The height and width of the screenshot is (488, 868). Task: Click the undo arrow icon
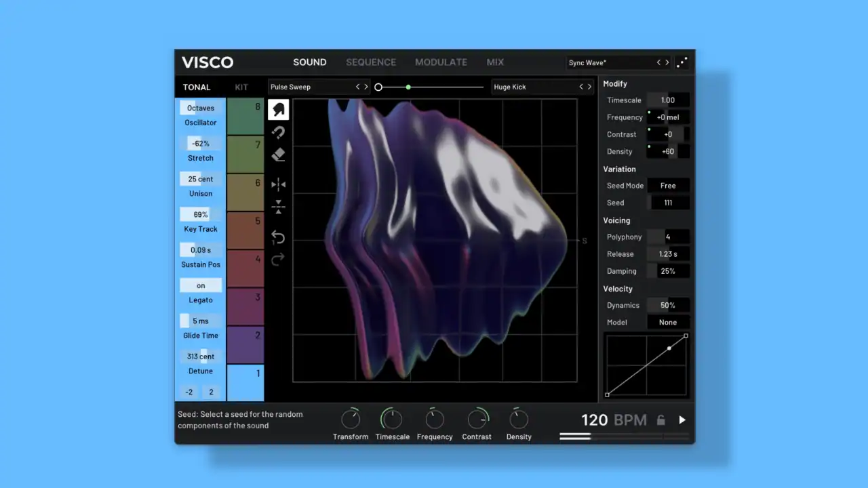278,237
